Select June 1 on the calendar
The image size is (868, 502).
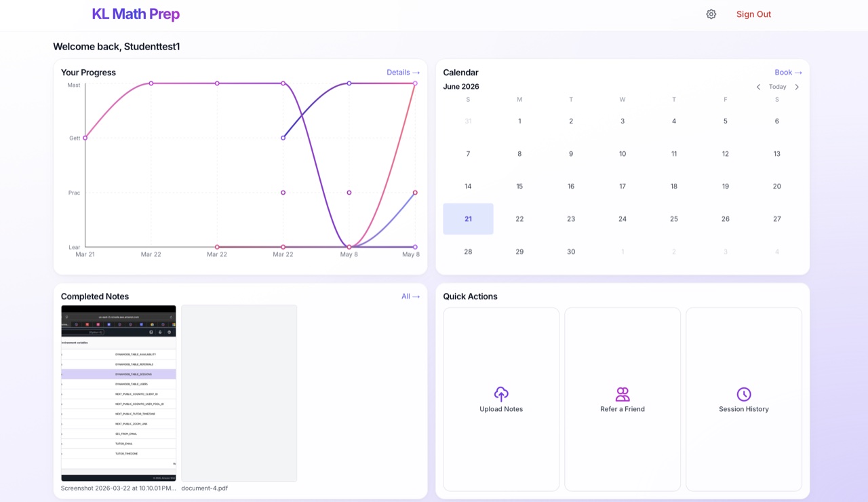tap(519, 121)
